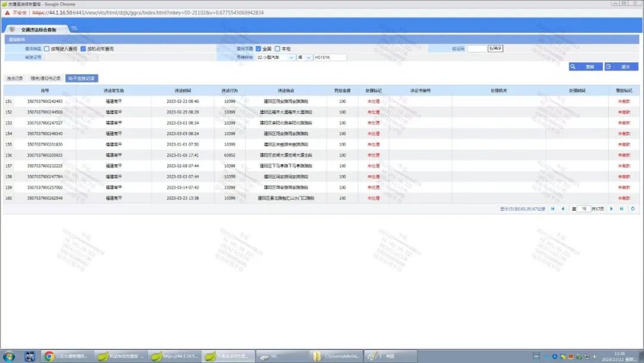
Task: Open the H:\ drive taskbar window
Action: tap(281, 356)
